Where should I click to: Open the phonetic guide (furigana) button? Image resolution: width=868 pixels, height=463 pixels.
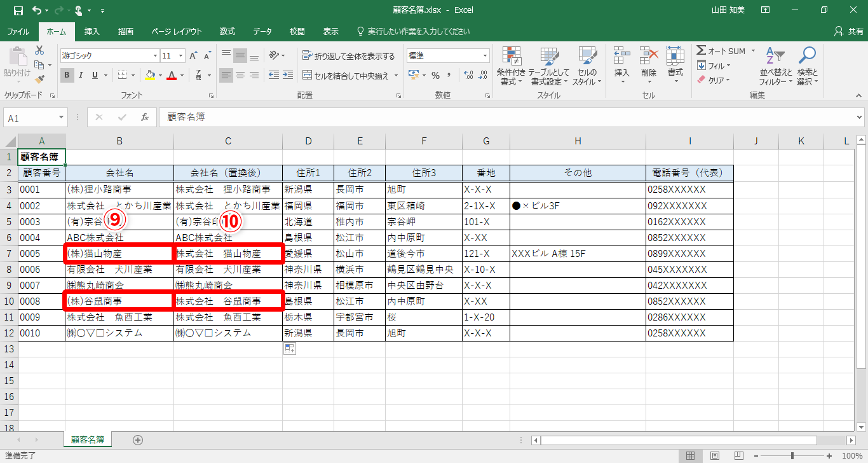pos(199,75)
